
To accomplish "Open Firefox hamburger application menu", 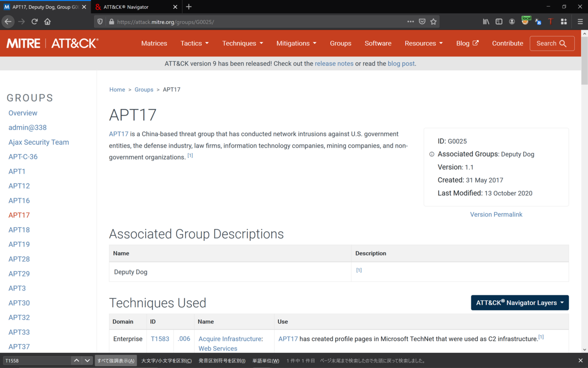I will coord(580,22).
